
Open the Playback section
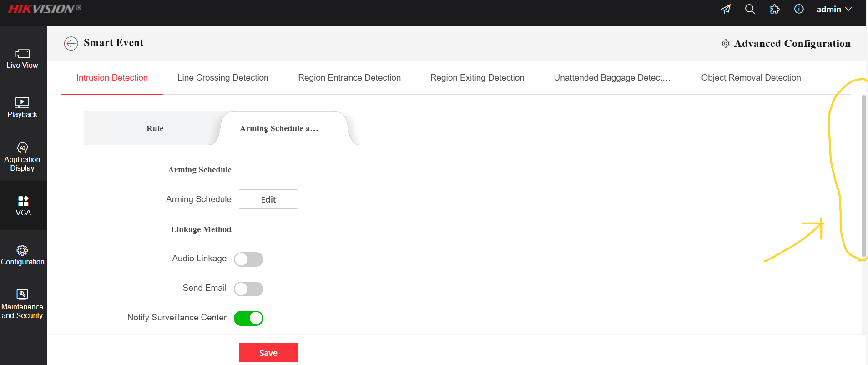(22, 108)
